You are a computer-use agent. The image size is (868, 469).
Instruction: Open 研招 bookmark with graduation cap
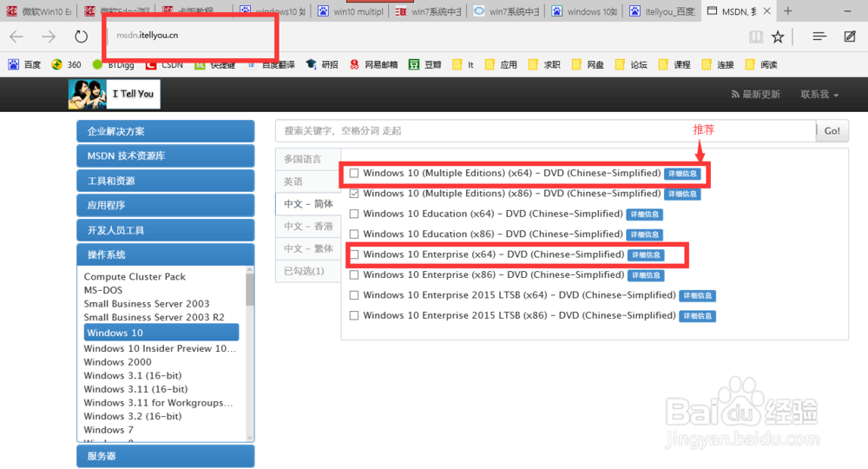[322, 65]
